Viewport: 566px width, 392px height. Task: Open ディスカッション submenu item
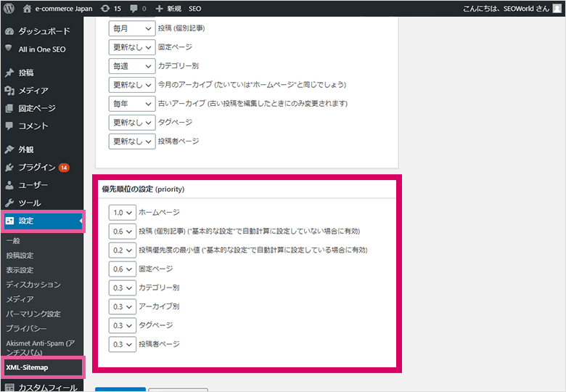[x=33, y=285]
